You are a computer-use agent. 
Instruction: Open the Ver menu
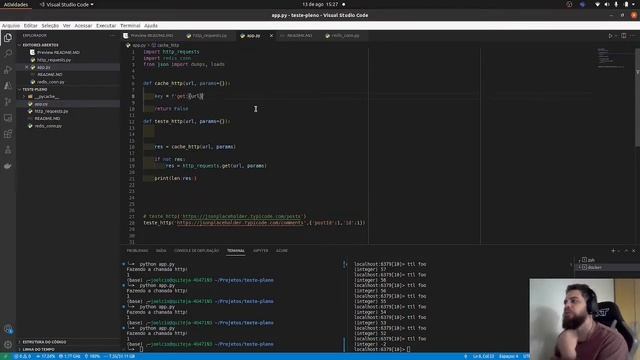[67, 26]
